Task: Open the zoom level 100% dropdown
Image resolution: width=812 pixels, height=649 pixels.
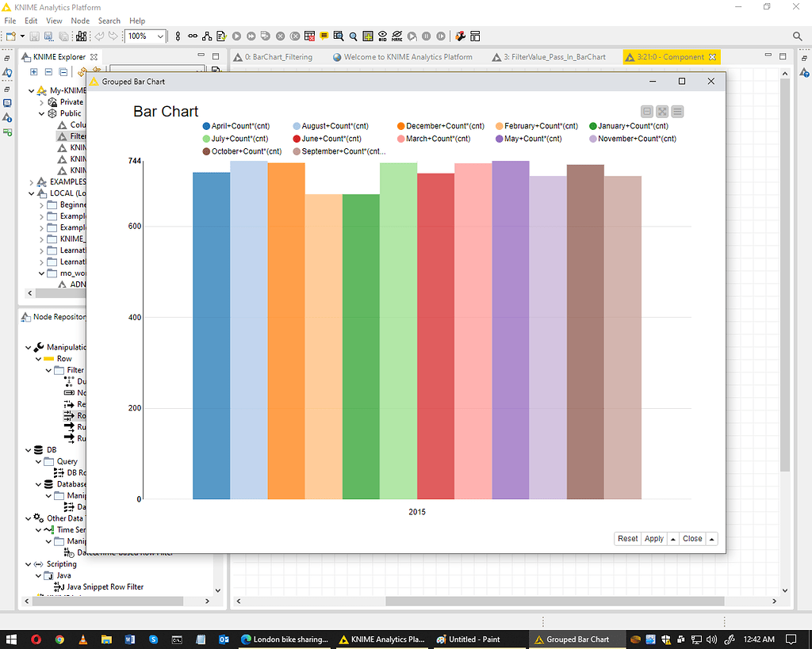Action: pyautogui.click(x=160, y=36)
